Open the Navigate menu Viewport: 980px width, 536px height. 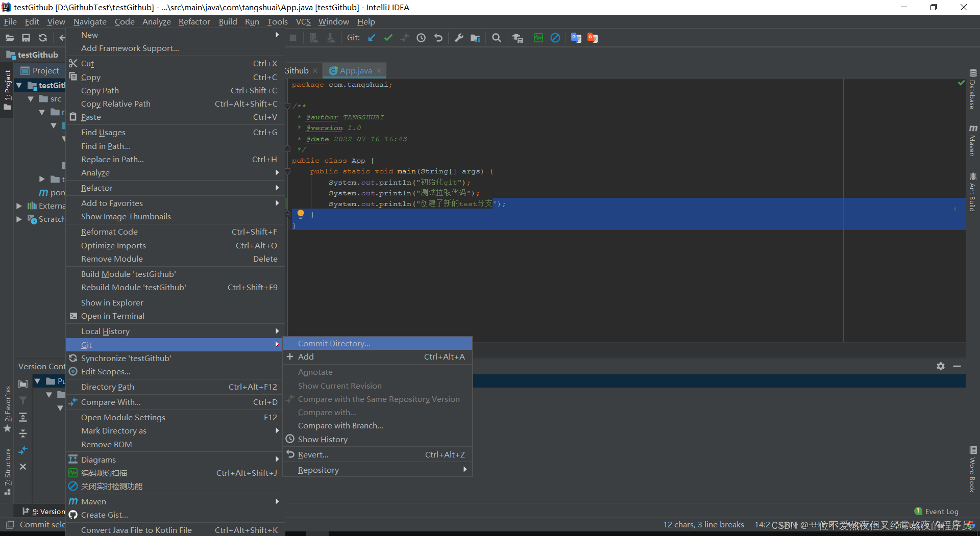(x=90, y=21)
